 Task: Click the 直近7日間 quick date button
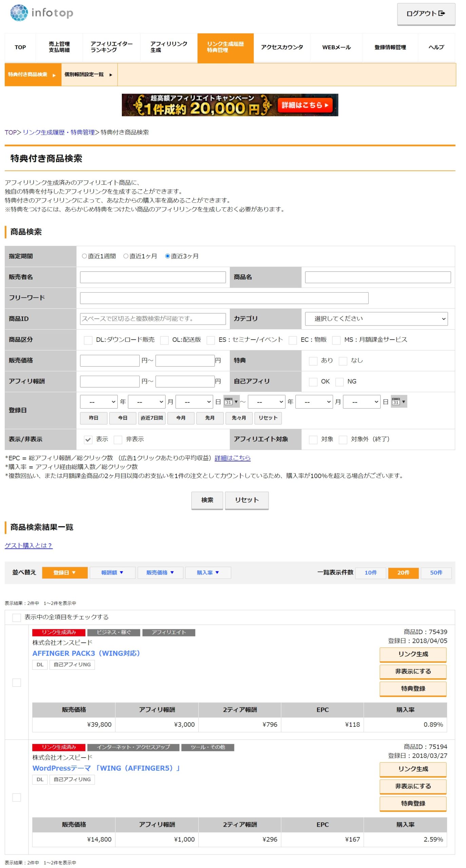152,418
